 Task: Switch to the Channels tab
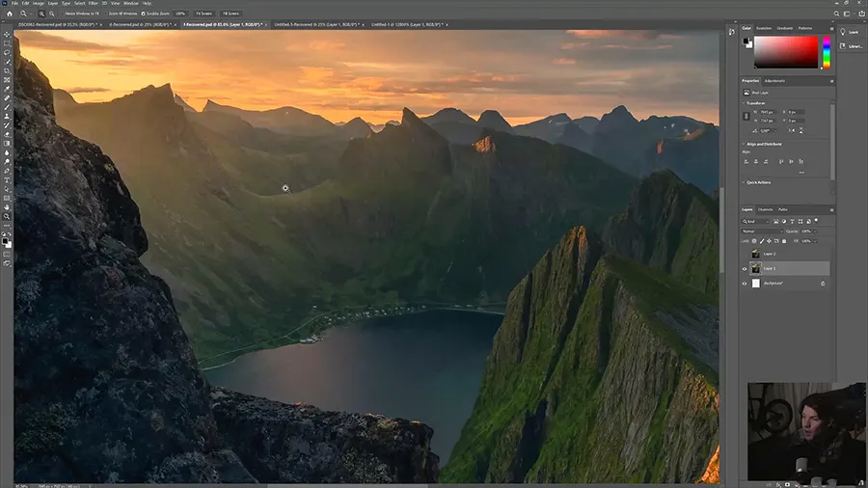[x=765, y=209]
